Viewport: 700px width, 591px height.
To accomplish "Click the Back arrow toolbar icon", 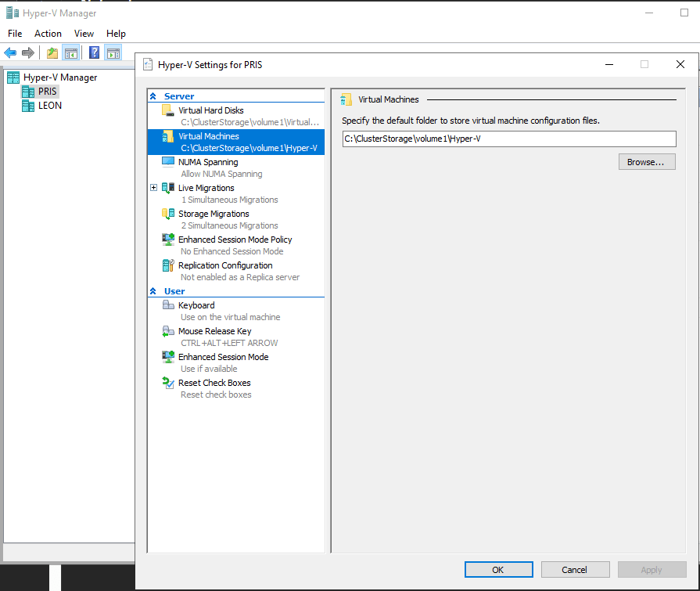I will click(10, 53).
